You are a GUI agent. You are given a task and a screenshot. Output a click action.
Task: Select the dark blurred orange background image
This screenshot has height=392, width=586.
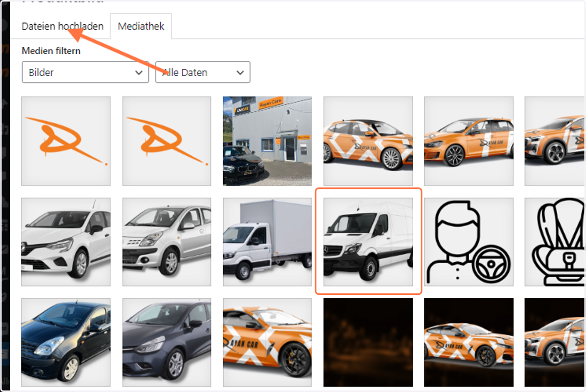[368, 342]
